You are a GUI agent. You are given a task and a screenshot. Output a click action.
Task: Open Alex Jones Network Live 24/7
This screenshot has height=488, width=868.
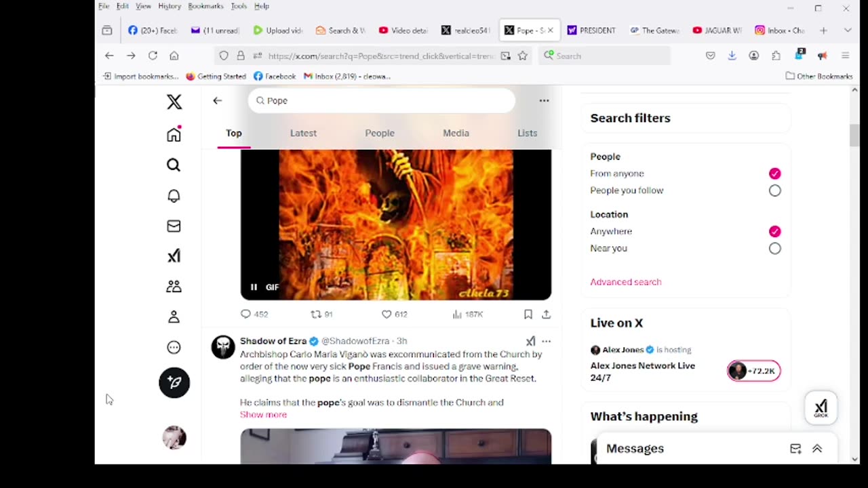pyautogui.click(x=642, y=371)
